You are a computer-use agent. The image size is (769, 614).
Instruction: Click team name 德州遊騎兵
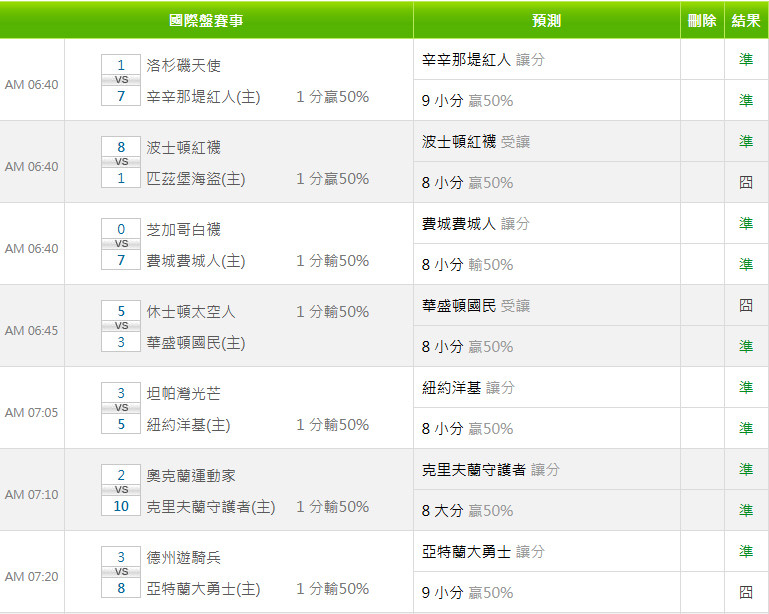click(183, 557)
